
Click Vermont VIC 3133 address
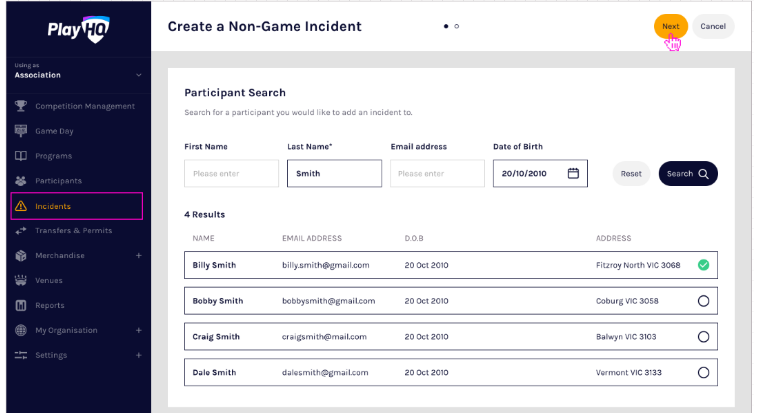click(629, 372)
